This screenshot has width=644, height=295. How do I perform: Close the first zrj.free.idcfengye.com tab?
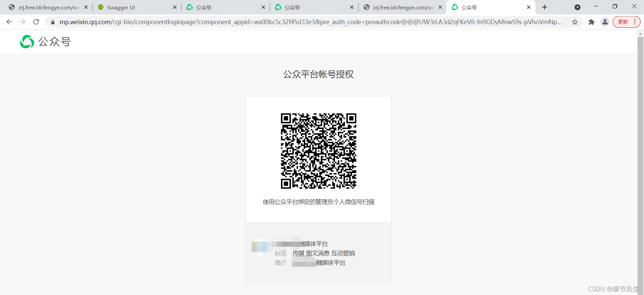86,7
